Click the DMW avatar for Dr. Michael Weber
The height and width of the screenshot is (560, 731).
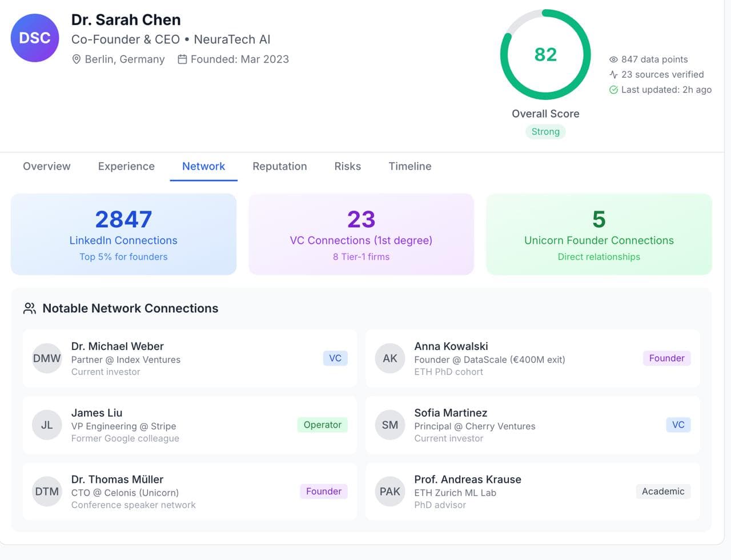[x=46, y=358]
